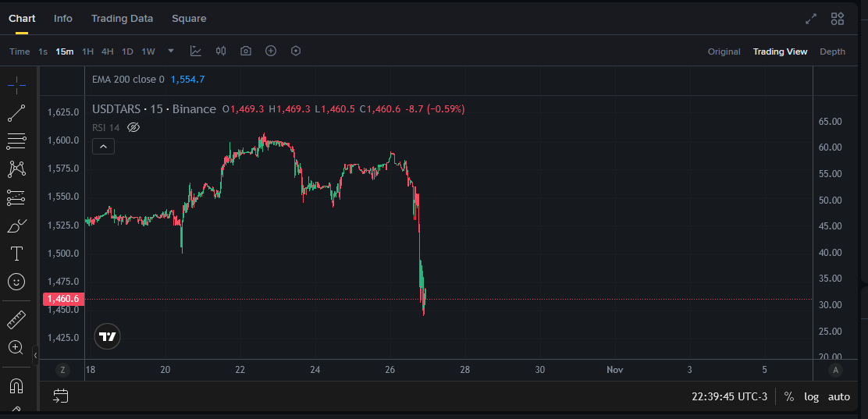Collapse the drawing toolbar side arrow
The height and width of the screenshot is (419, 868).
[x=35, y=355]
